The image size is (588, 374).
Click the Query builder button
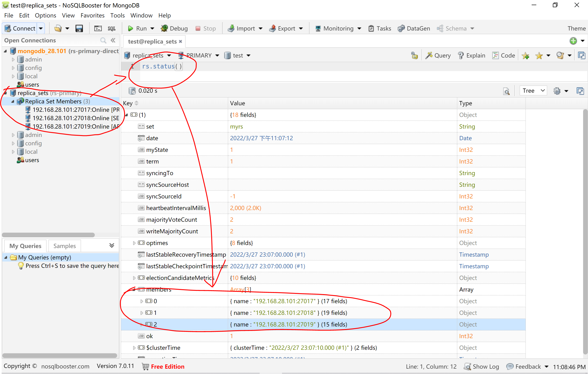tap(438, 56)
